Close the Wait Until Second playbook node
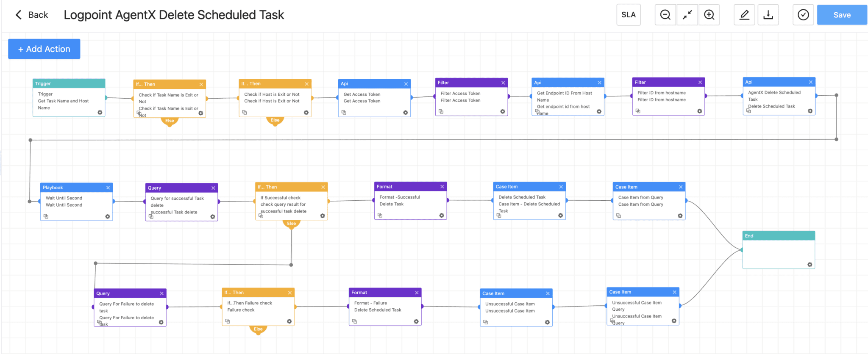868x354 pixels. coord(108,188)
